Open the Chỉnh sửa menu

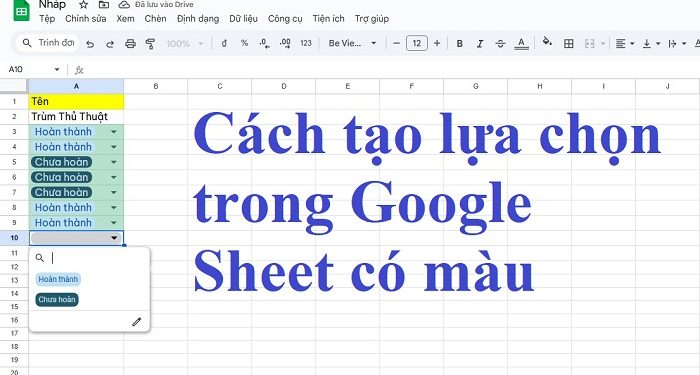click(86, 19)
